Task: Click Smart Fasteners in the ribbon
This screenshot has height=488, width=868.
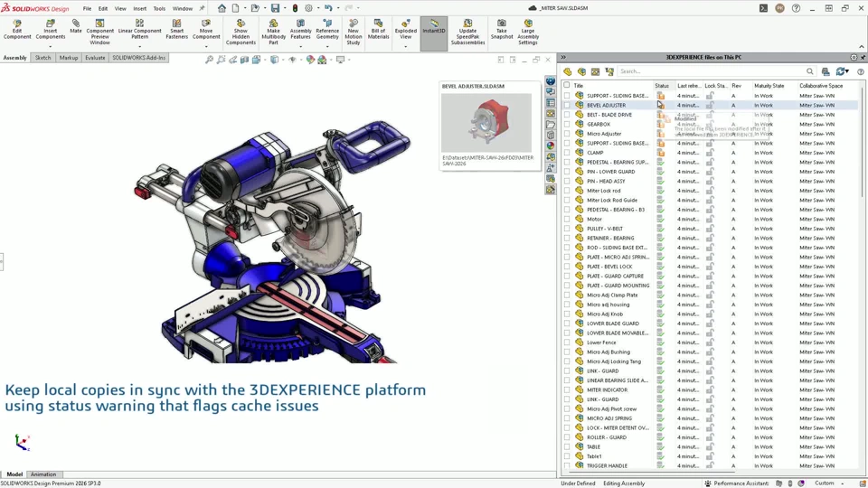Action: click(x=176, y=30)
